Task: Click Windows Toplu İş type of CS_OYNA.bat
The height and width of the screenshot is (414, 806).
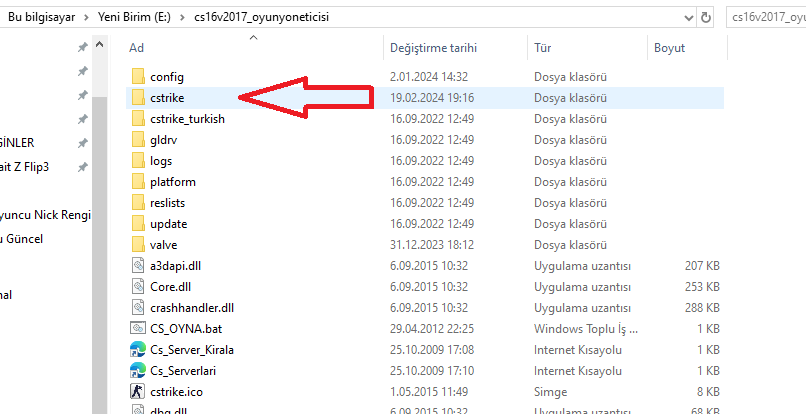Action: [x=586, y=329]
